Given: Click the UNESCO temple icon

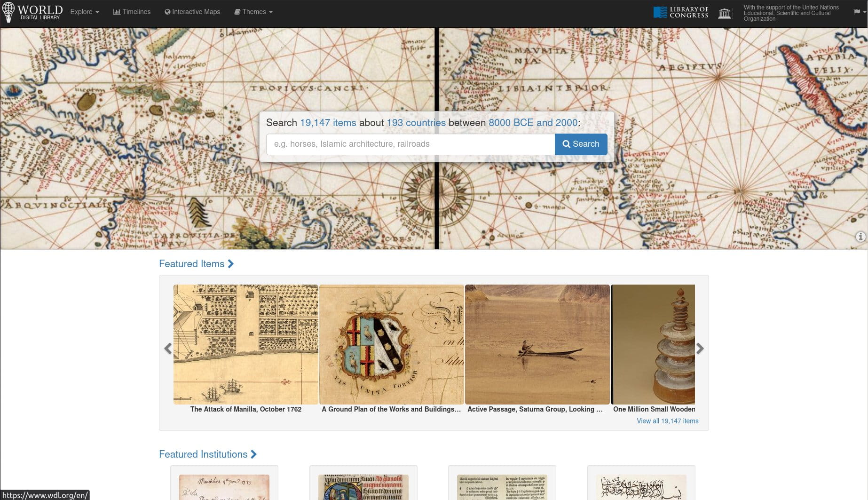Looking at the screenshot, I should [725, 13].
